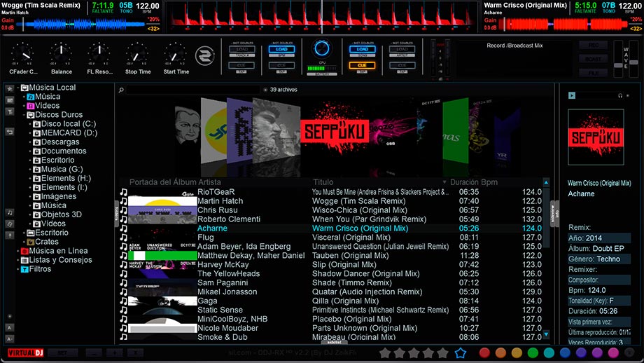Click the first grey rating star
644x363 pixels.
(x=385, y=352)
